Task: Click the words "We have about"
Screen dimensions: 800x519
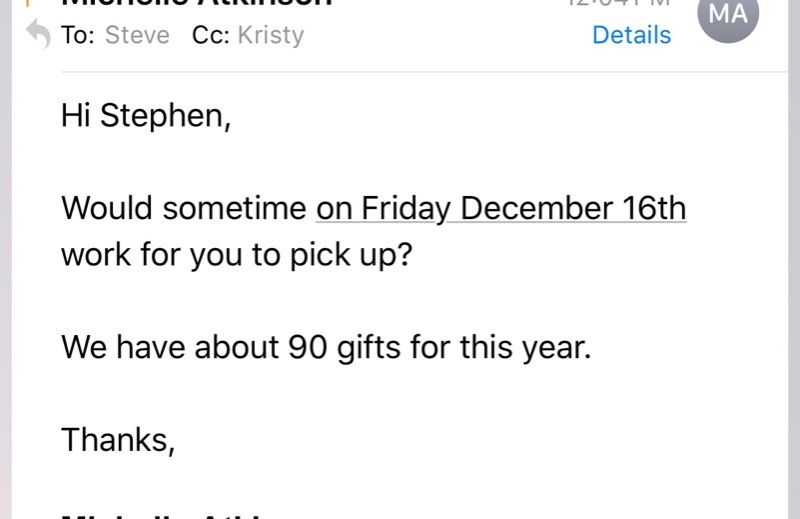Action: pyautogui.click(x=171, y=347)
